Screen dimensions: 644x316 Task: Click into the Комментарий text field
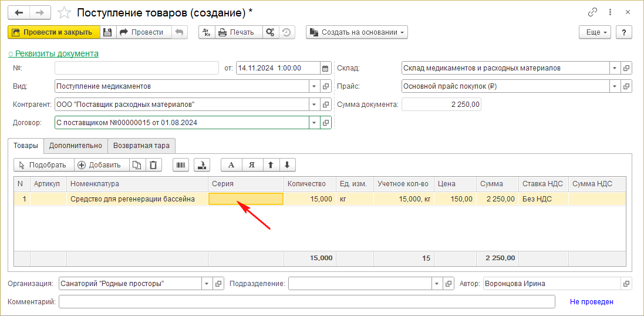coord(306,302)
